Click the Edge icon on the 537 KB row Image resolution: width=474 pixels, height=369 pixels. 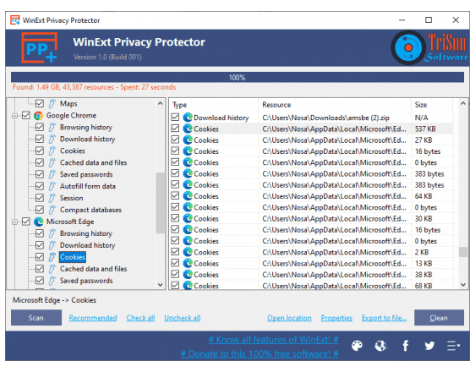point(188,129)
